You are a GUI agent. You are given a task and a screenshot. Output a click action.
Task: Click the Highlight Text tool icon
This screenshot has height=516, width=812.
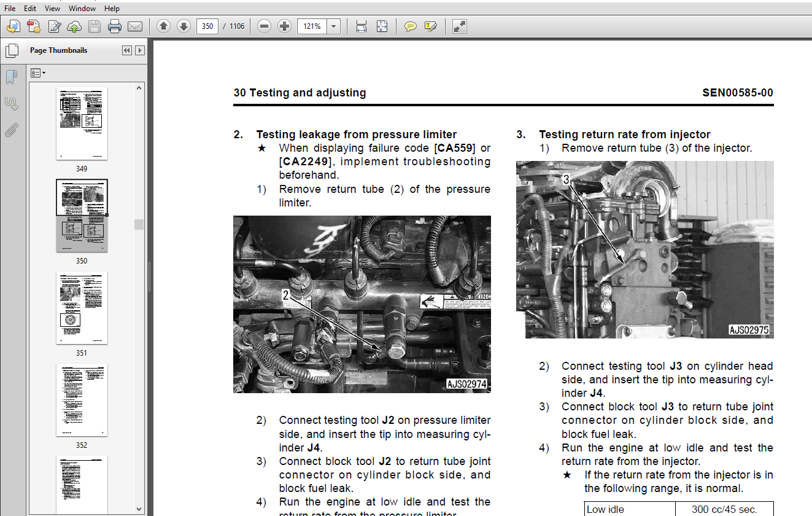tap(431, 26)
